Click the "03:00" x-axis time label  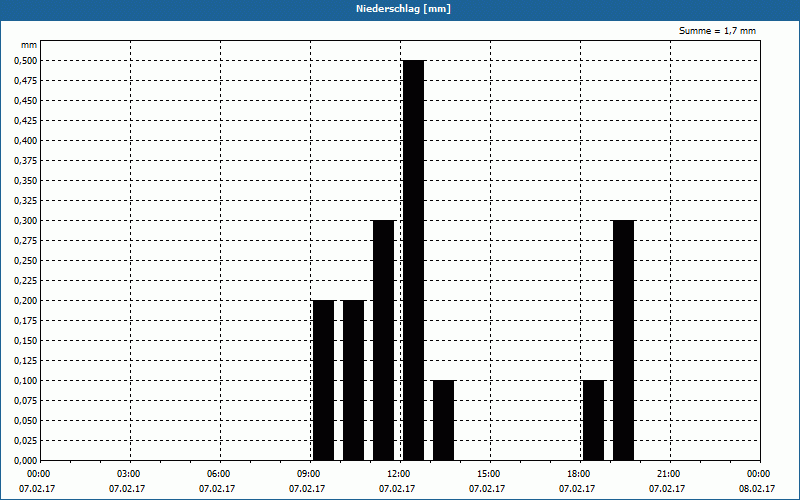click(128, 474)
